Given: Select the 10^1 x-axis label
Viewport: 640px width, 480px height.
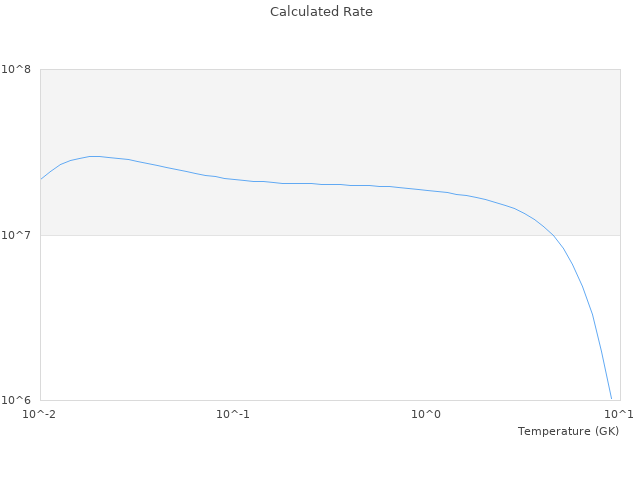Looking at the screenshot, I should click(618, 414).
